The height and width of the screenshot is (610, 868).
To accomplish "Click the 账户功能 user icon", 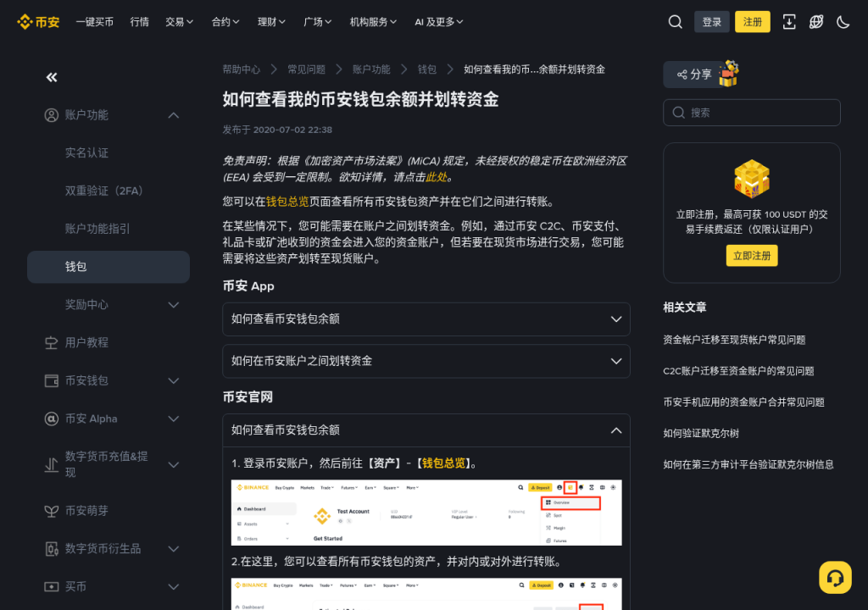I will (x=52, y=115).
